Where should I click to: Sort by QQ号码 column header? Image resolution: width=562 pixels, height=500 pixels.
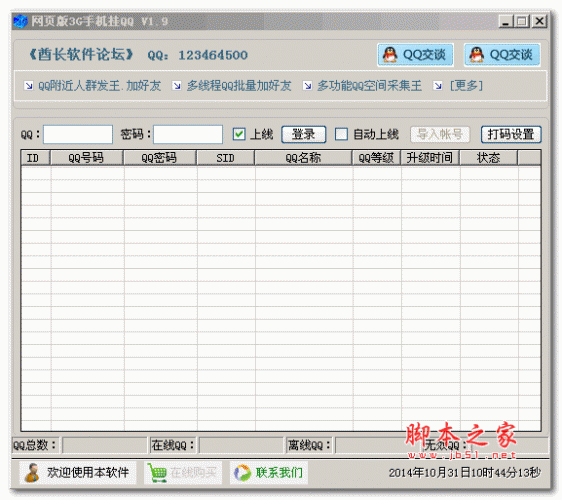click(x=86, y=158)
